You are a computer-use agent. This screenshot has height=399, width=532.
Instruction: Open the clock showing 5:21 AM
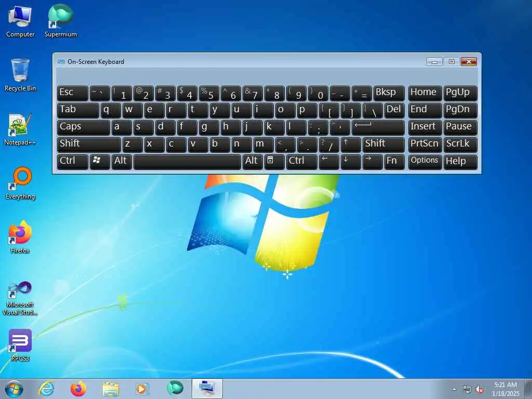506,389
